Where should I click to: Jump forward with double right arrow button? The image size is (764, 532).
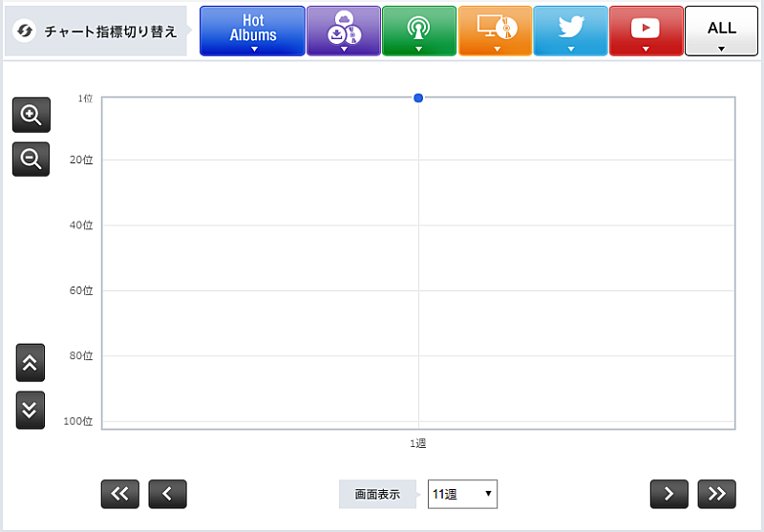[x=716, y=494]
